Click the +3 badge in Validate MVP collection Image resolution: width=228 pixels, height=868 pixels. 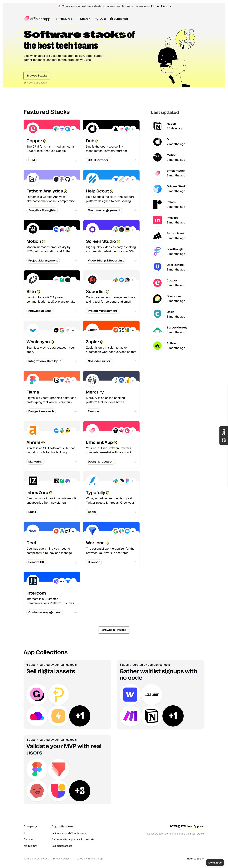80,791
